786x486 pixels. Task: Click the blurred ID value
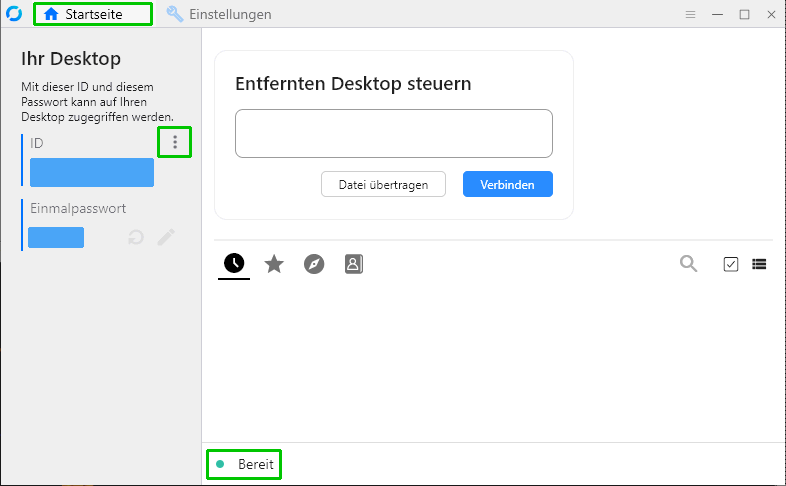click(92, 173)
